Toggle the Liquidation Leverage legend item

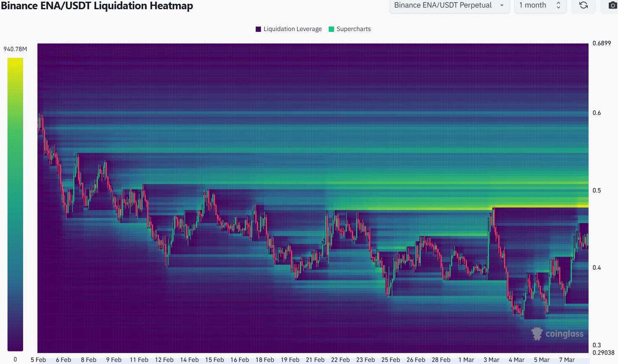[x=288, y=29]
